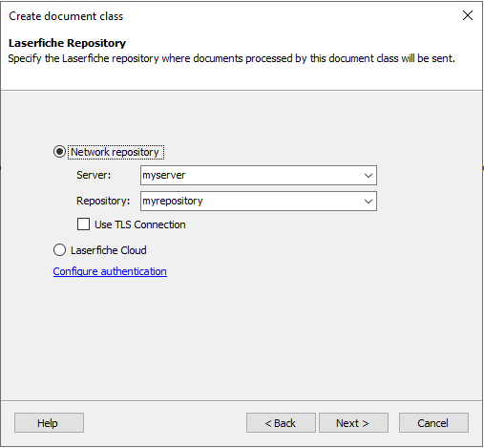Click the Server: label
Screen dimensions: 484x448
tap(94, 175)
